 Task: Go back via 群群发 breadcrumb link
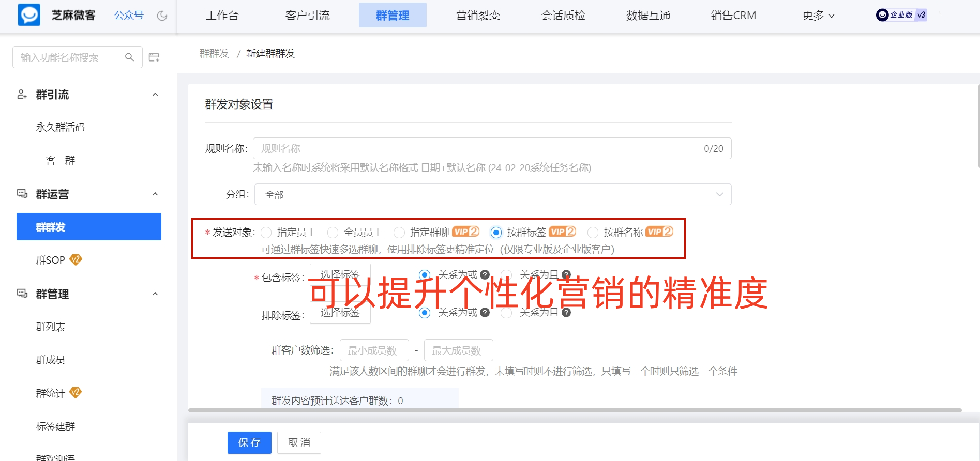(x=214, y=53)
